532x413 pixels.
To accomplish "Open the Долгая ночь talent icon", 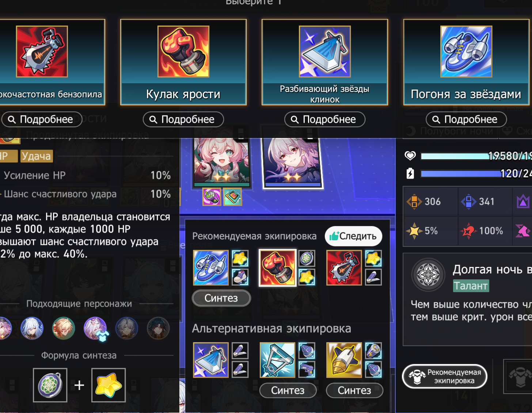I will tap(428, 275).
